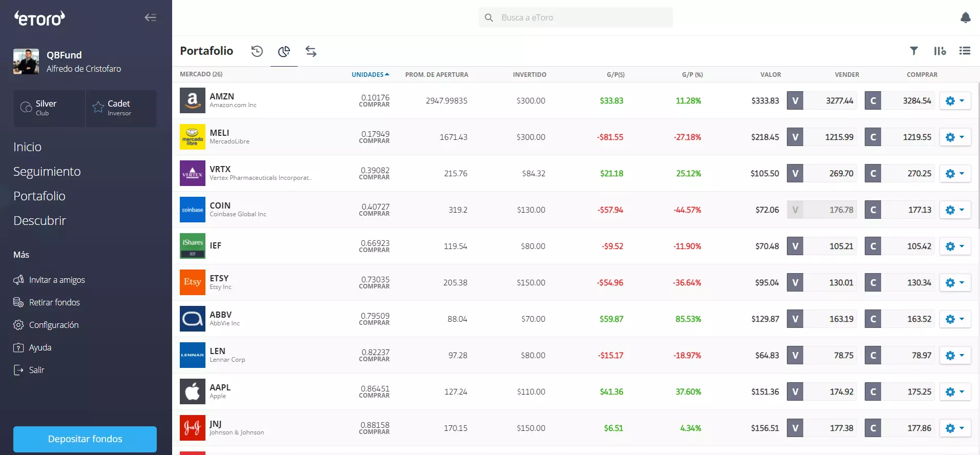Open the eToro logo home
Image resolution: width=980 pixels, height=455 pixels.
tap(39, 18)
